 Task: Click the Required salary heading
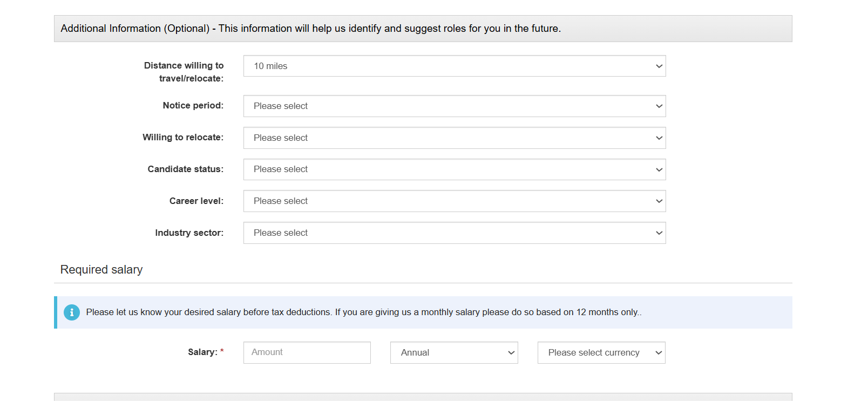(101, 270)
